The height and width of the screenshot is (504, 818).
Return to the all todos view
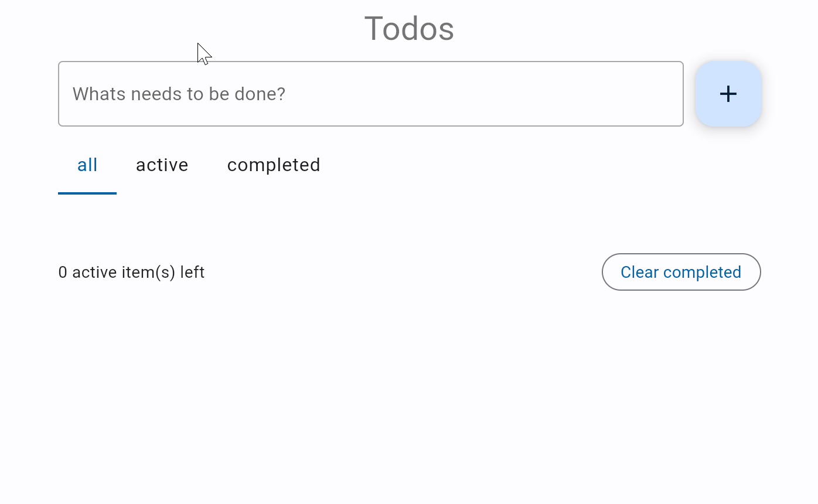[x=87, y=165]
